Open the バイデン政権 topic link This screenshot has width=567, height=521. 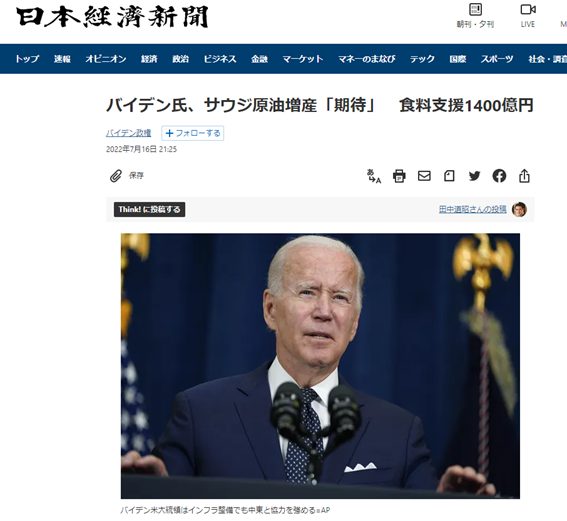pyautogui.click(x=128, y=133)
